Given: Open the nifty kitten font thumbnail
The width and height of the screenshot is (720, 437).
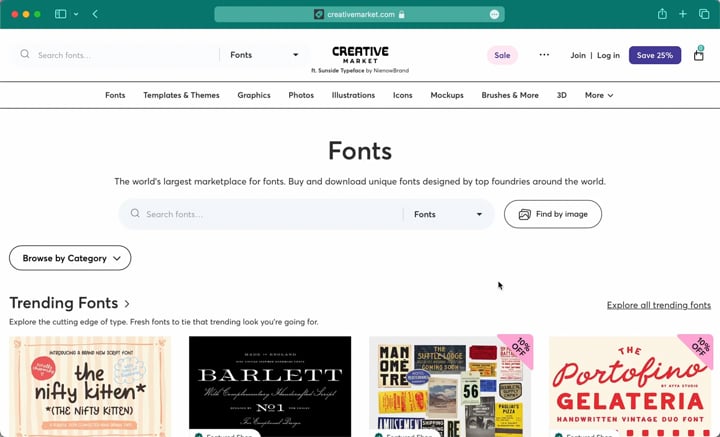Looking at the screenshot, I should [90, 387].
